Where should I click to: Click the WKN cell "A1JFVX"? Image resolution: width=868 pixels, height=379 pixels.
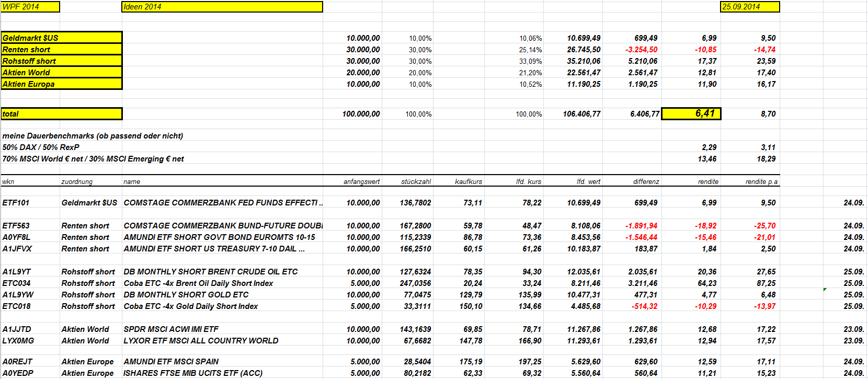17,249
